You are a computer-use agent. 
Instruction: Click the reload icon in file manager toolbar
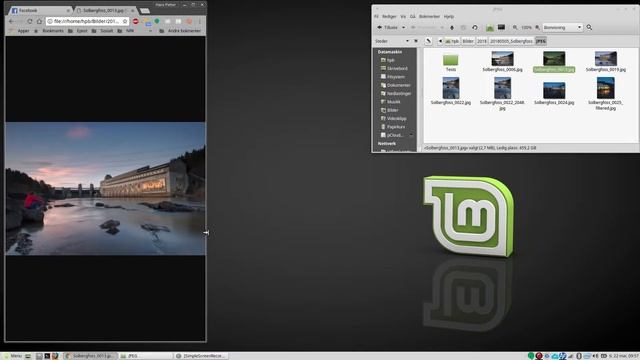[475, 27]
